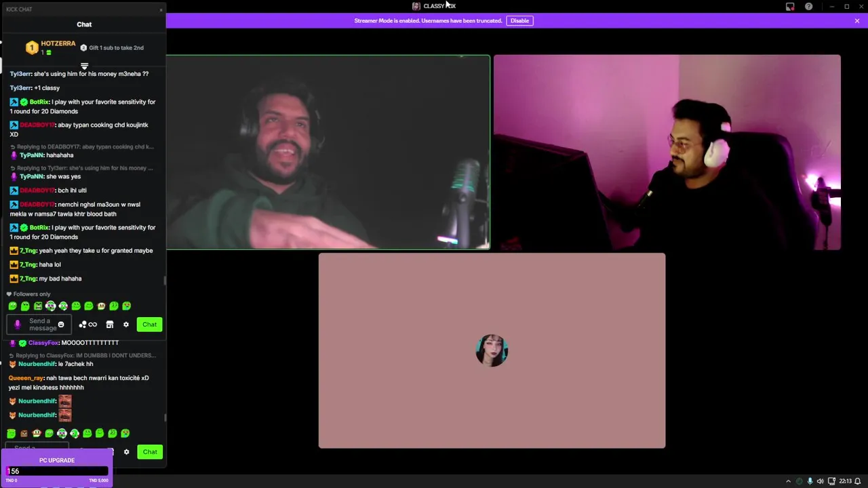Screen dimensions: 868x488
Task: Click the HOTZERRA leaderboard name
Action: tap(58, 43)
